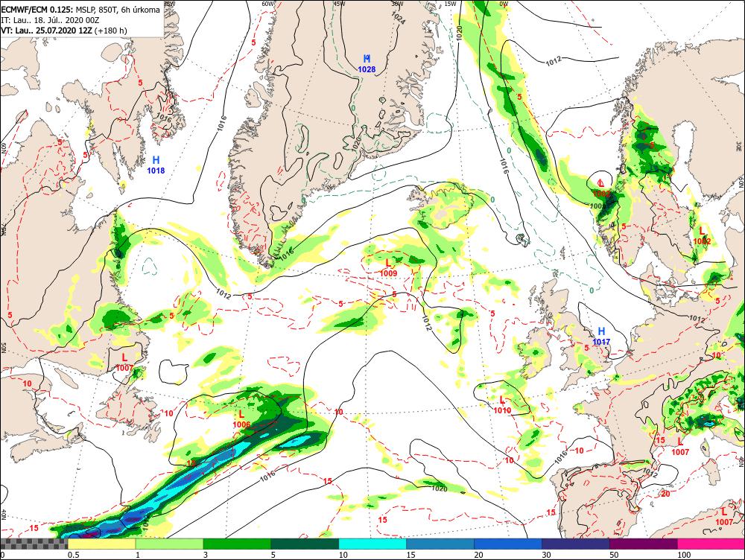
Task: Select the H 1017 high over North Sea
Action: [x=601, y=337]
